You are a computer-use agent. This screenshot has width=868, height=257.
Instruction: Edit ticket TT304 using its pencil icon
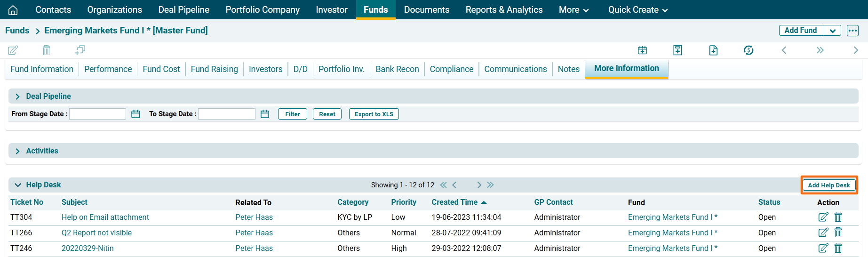(823, 217)
